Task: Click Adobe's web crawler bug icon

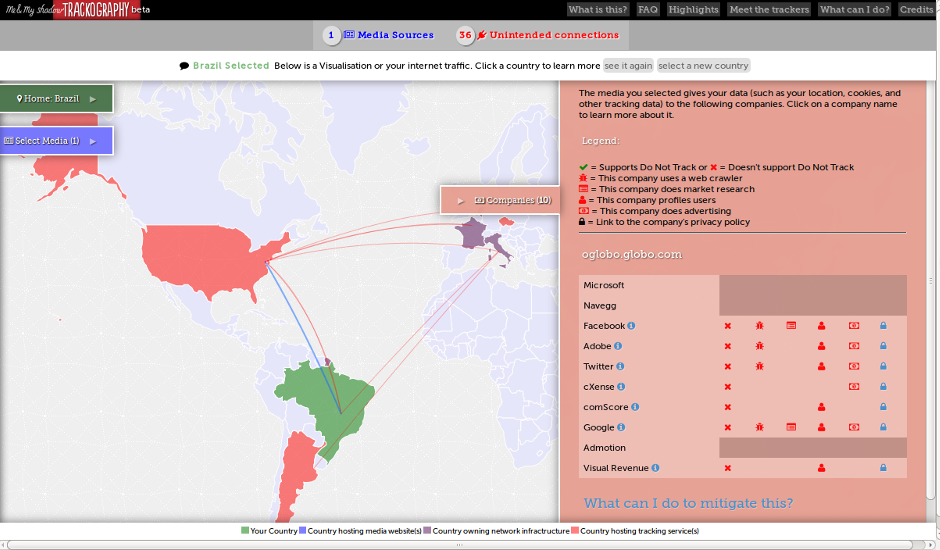Action: [x=760, y=346]
